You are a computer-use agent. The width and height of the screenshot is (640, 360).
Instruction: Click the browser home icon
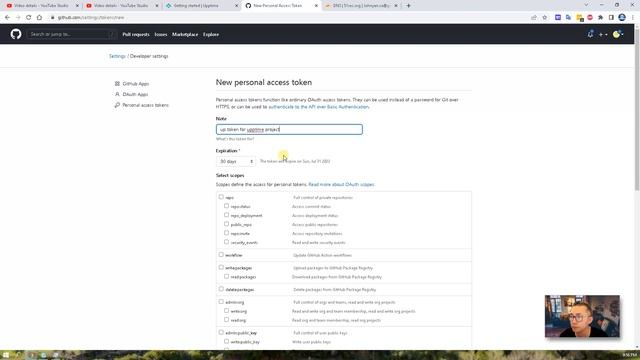39,18
